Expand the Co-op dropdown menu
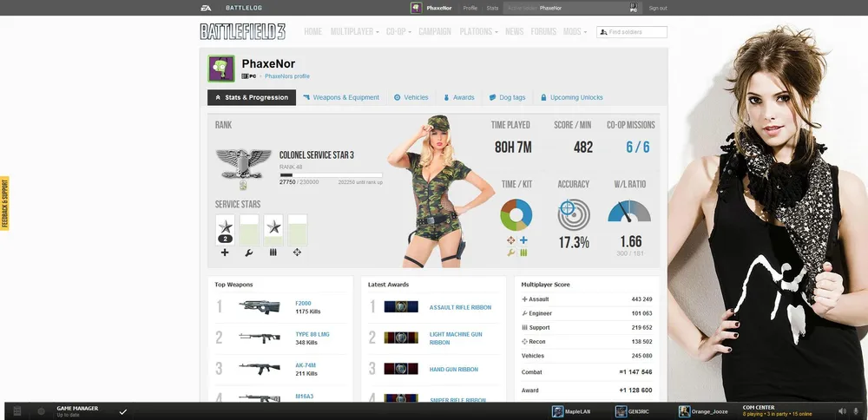The image size is (868, 420). coord(399,32)
